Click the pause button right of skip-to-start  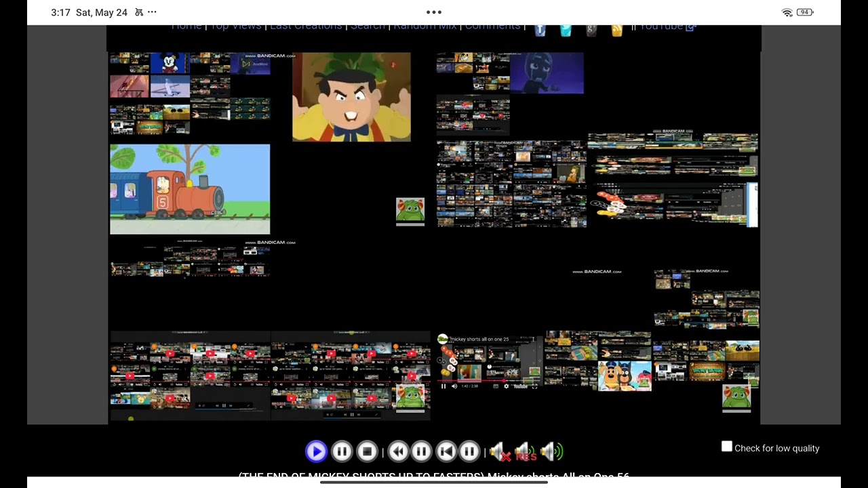coord(469,451)
